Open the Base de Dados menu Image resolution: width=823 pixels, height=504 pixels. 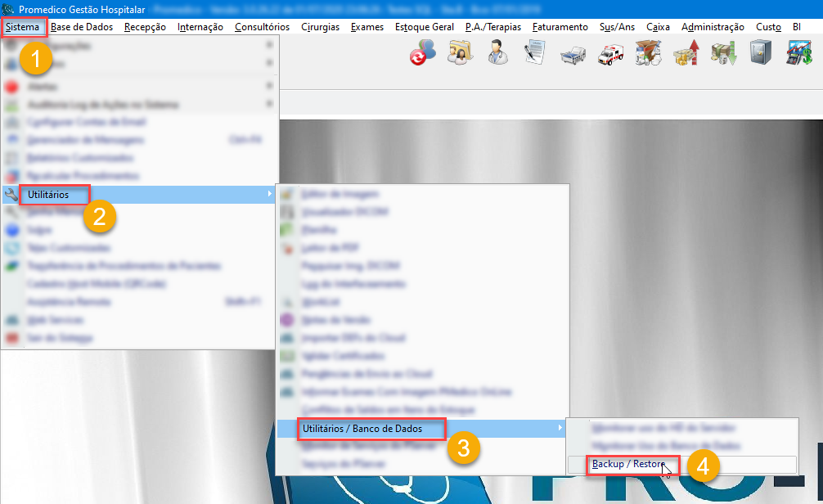(x=82, y=27)
